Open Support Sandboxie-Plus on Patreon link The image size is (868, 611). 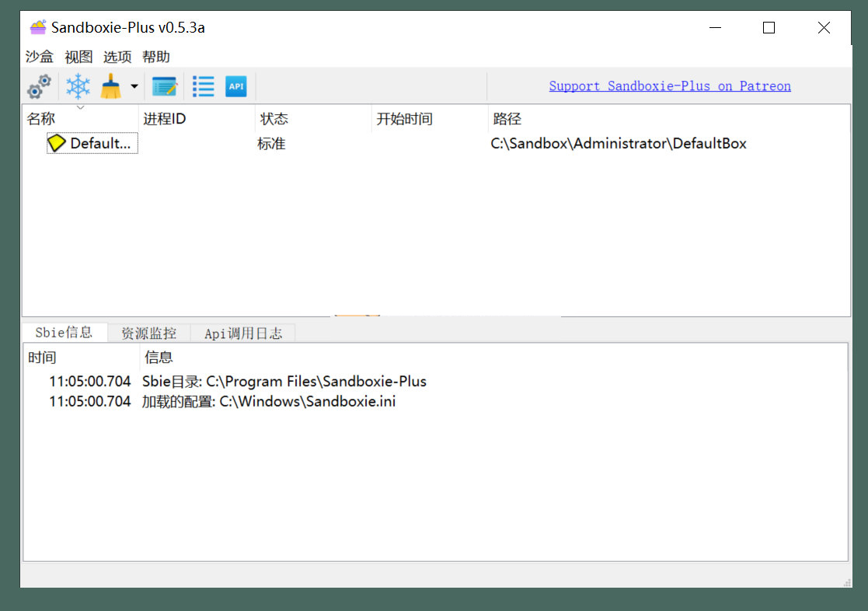(x=670, y=86)
